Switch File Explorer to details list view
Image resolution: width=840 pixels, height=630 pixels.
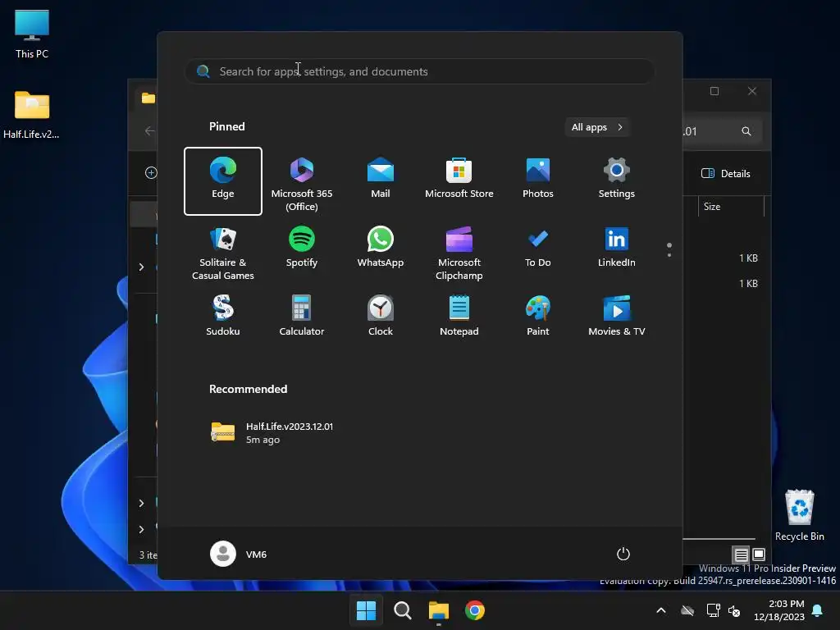click(741, 555)
